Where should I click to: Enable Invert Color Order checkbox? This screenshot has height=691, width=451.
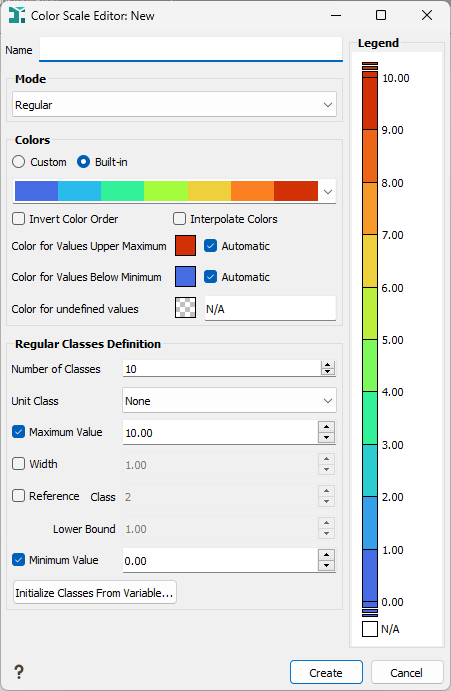click(19, 219)
